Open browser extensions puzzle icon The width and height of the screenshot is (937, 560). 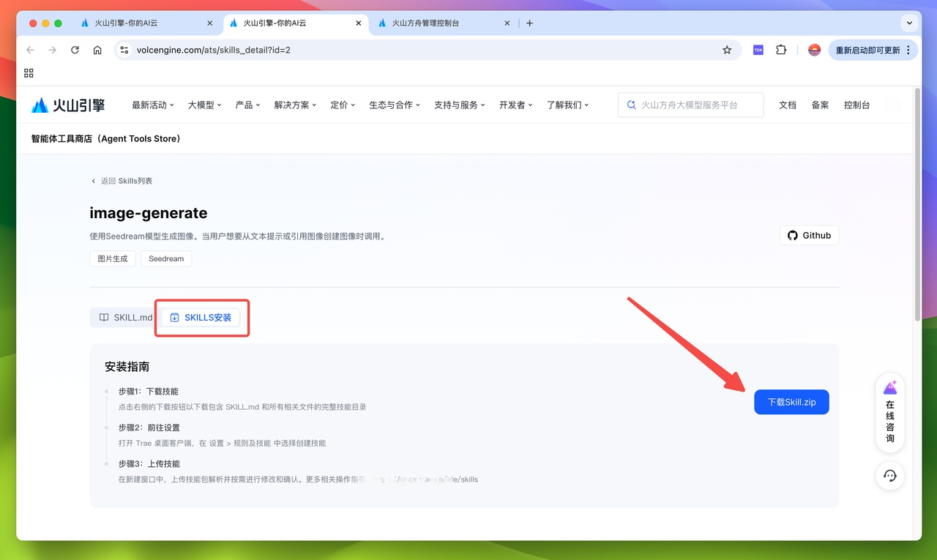coord(781,50)
